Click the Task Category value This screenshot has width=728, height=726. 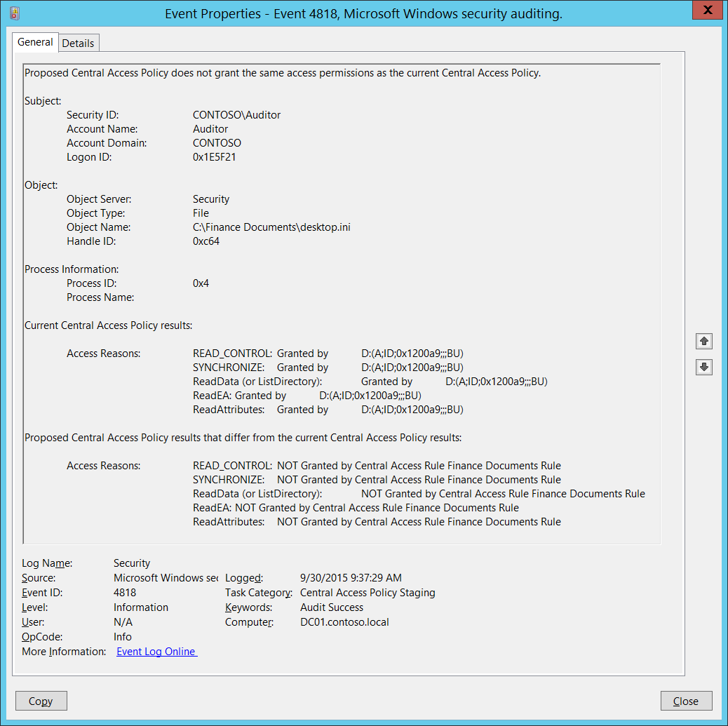click(x=368, y=593)
